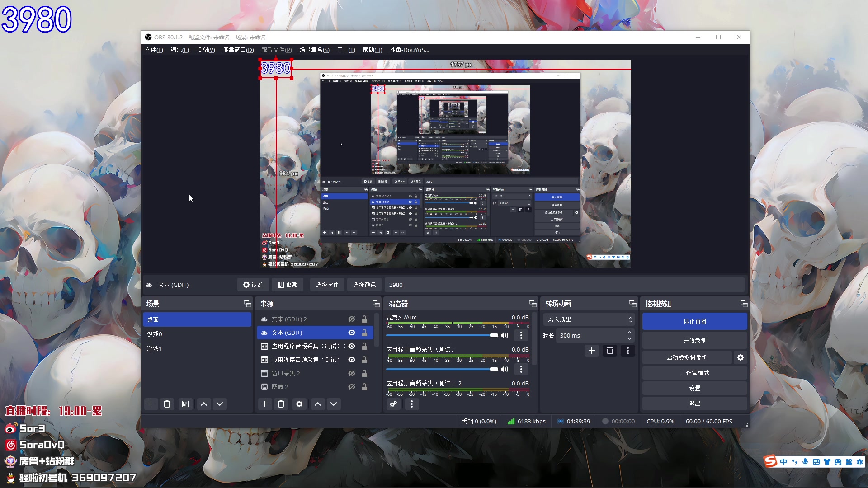Move source down in Sources list

(334, 404)
